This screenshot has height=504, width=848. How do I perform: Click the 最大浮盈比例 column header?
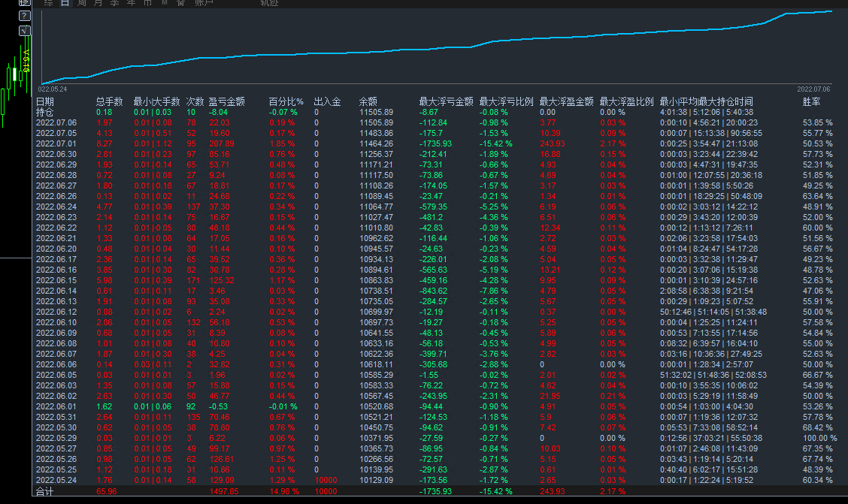[626, 101]
